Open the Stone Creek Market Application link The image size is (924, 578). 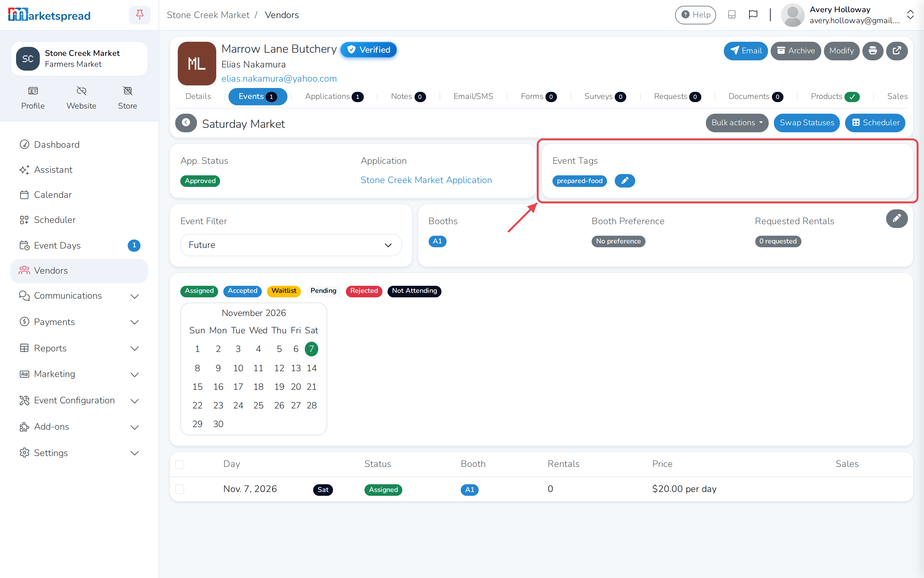(x=426, y=180)
